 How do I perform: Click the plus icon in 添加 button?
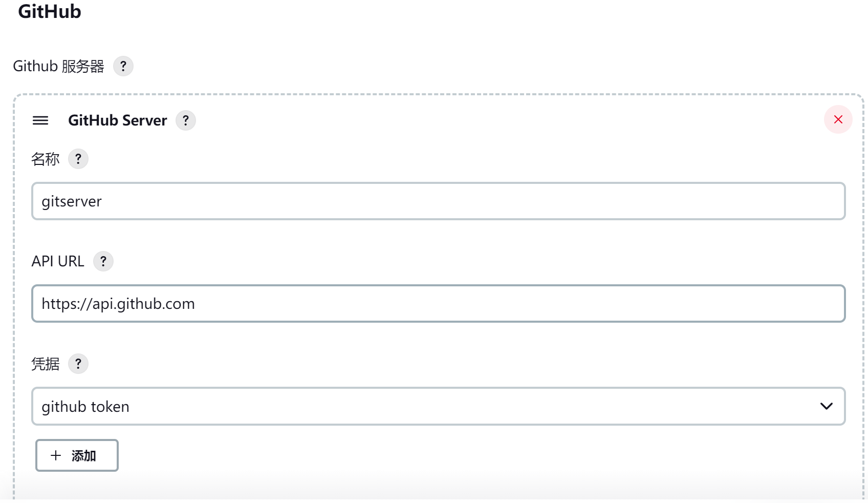tap(56, 455)
